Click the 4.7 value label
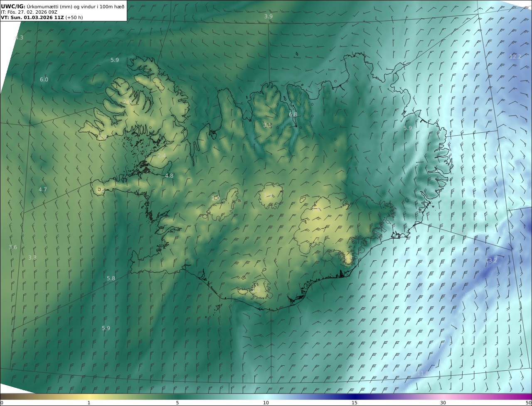 click(x=43, y=190)
